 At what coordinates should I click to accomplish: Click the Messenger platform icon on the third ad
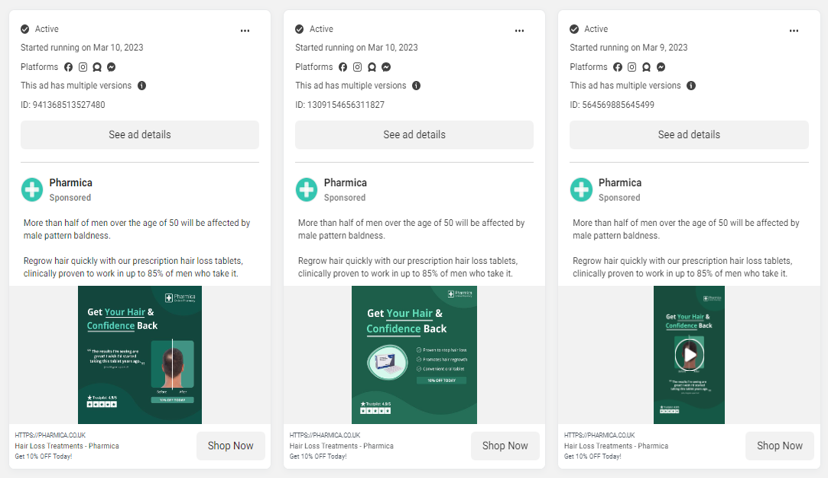click(x=661, y=67)
